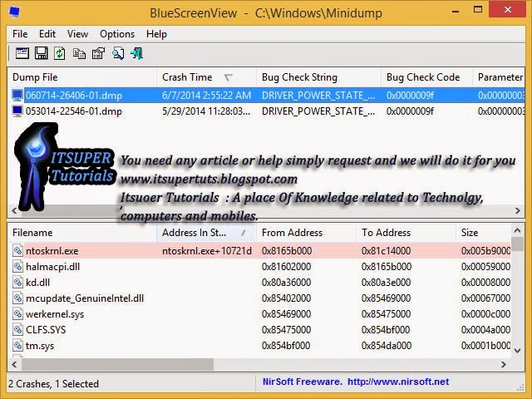The width and height of the screenshot is (532, 399).
Task: Click lower pane horizontal scroll right arrow
Action: [x=504, y=364]
